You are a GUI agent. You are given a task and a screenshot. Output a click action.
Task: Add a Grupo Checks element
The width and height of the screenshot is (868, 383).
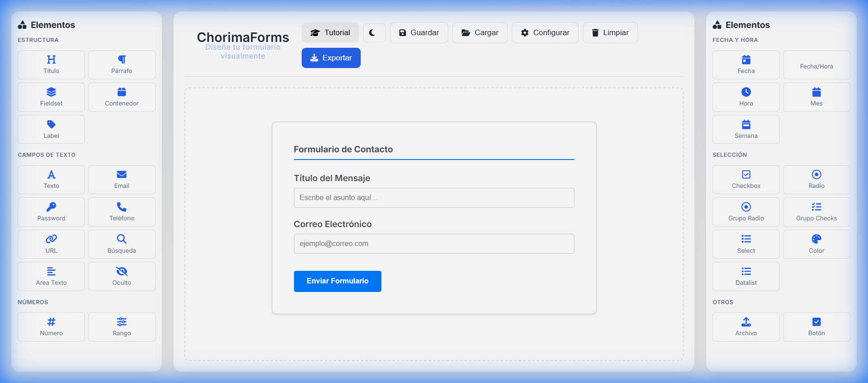tap(817, 212)
